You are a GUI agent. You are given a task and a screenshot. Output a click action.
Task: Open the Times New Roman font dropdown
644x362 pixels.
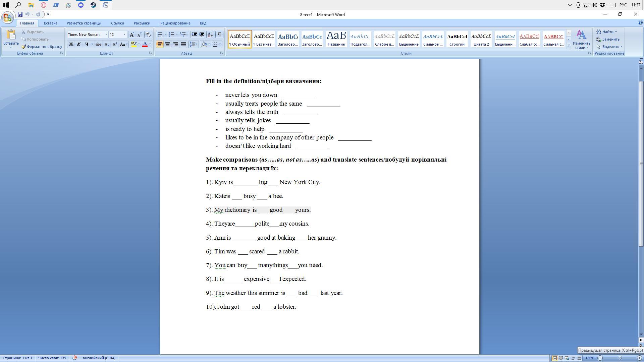[x=106, y=35]
